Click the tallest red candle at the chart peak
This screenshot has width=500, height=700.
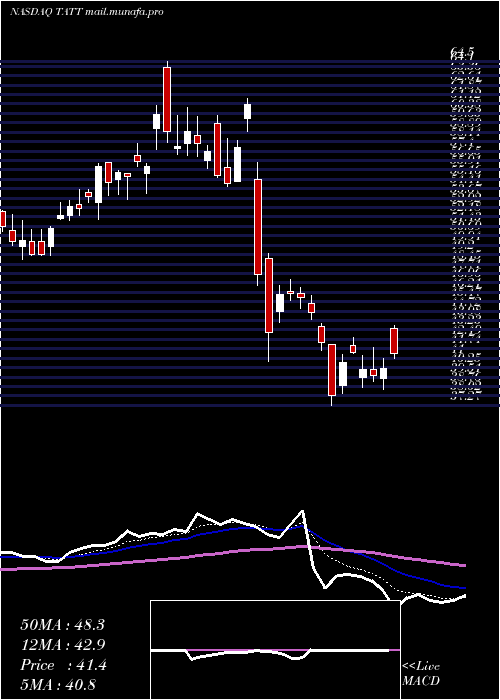(x=167, y=99)
